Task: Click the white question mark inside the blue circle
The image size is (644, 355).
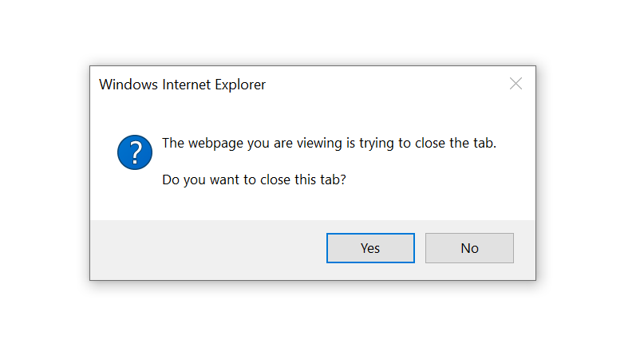Action: [x=135, y=152]
